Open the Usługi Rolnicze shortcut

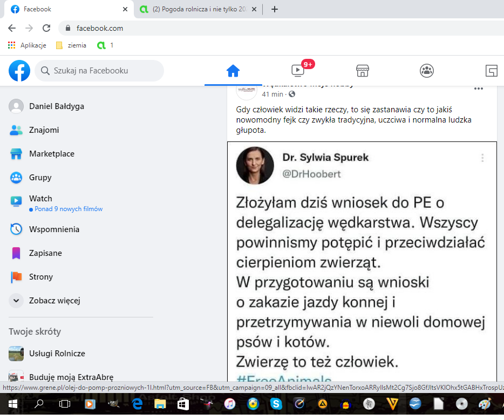pos(57,354)
